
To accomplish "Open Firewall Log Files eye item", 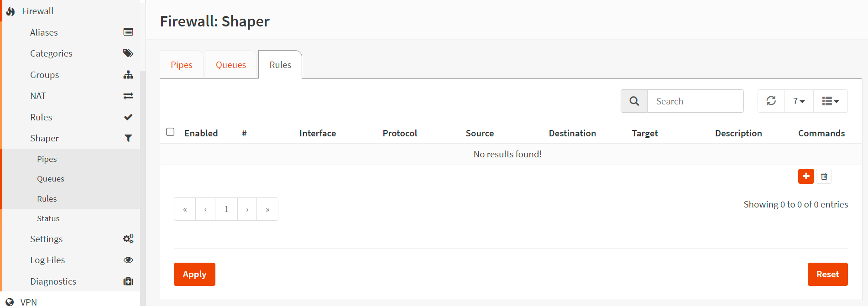I will (x=47, y=260).
